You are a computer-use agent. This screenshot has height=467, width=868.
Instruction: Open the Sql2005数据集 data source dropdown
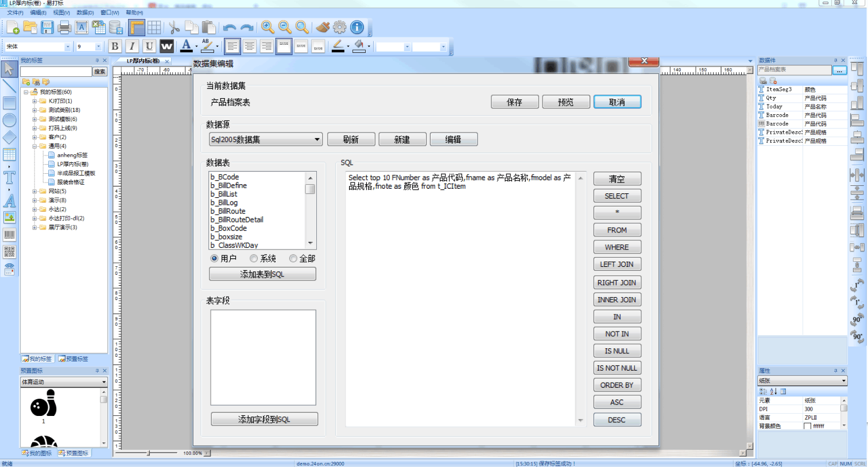[317, 139]
